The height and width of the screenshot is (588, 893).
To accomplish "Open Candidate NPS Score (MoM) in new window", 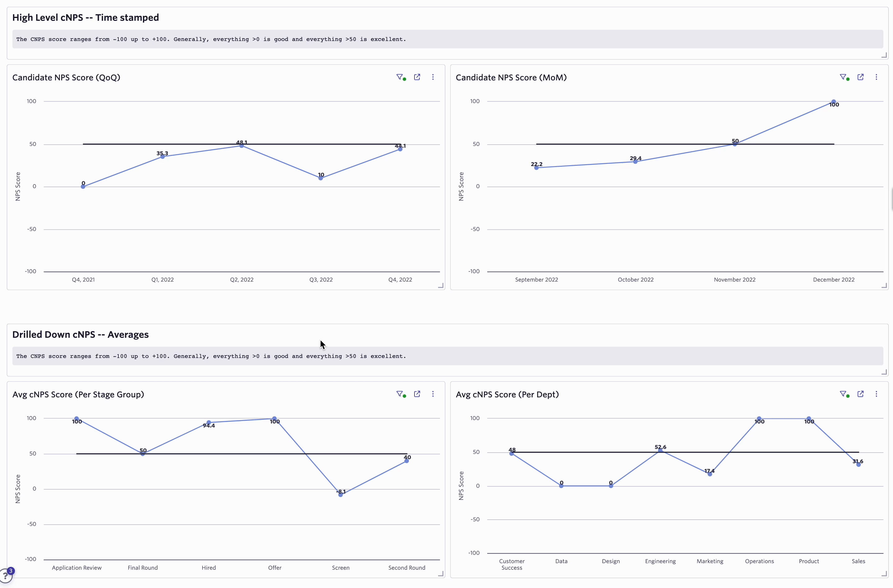I will (860, 77).
